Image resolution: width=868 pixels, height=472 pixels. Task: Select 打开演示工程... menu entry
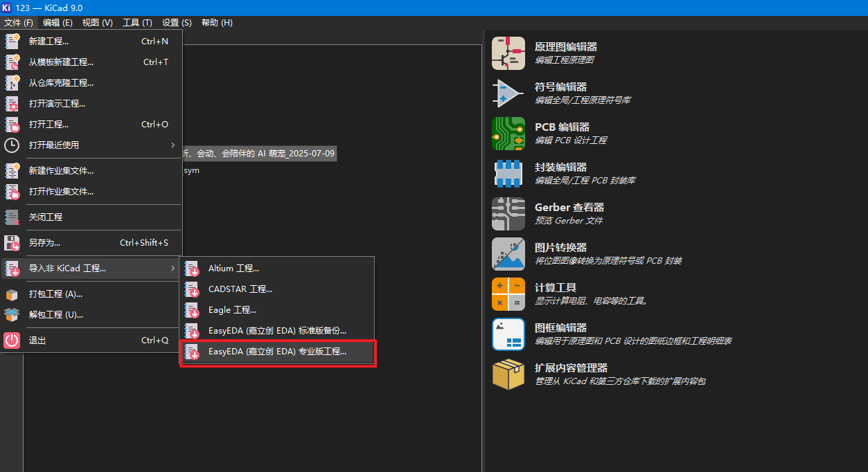tap(91, 104)
